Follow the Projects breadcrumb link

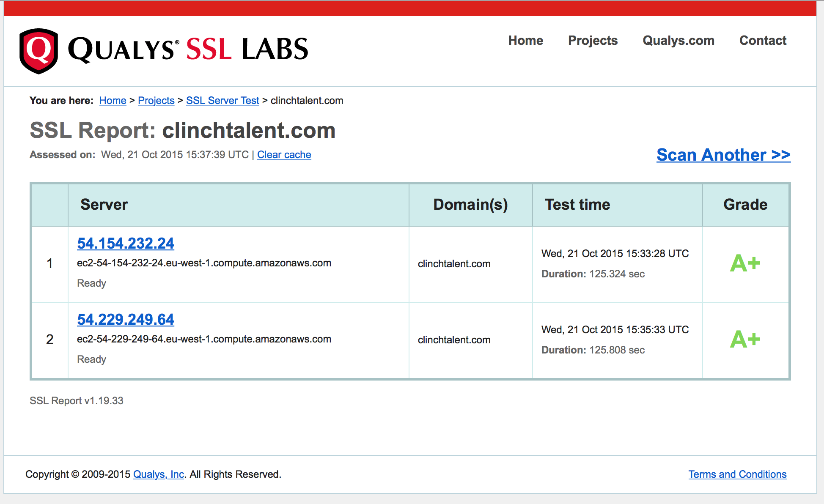pos(156,101)
